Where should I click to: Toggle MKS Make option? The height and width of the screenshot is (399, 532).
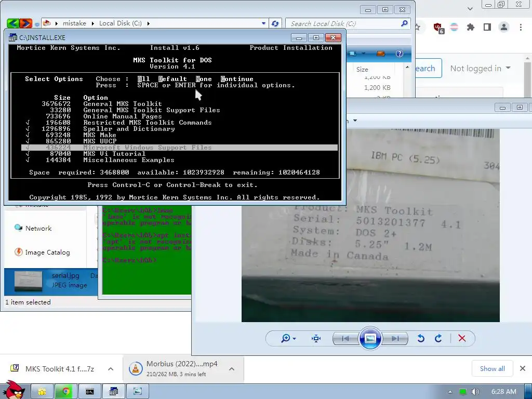coord(179,135)
